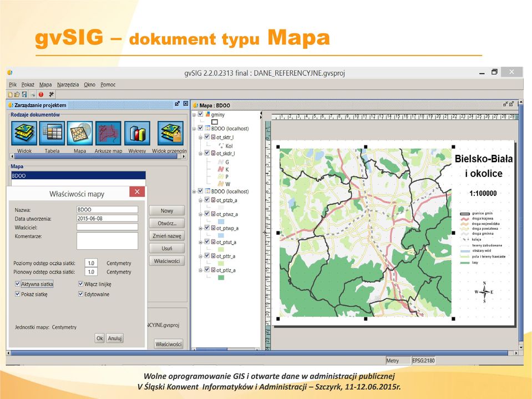Collapse the ot_ptzb_a tree node
Viewport: 532px width, 399px height.
[200, 200]
